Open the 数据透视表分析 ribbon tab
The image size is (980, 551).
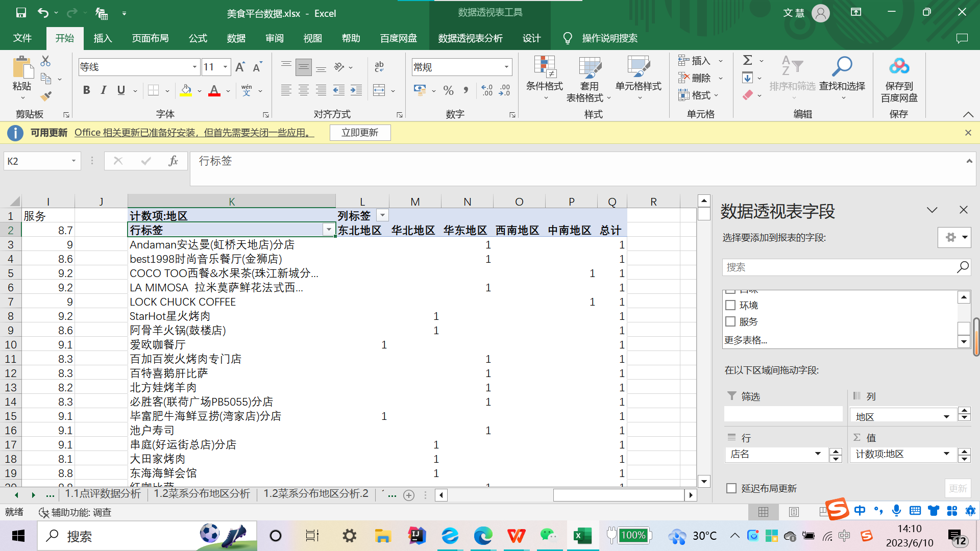470,38
